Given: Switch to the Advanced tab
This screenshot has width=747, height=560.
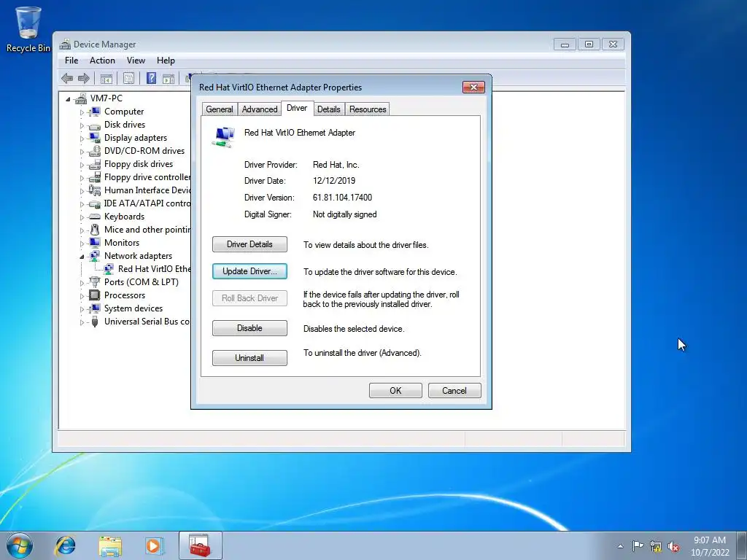Looking at the screenshot, I should (260, 109).
